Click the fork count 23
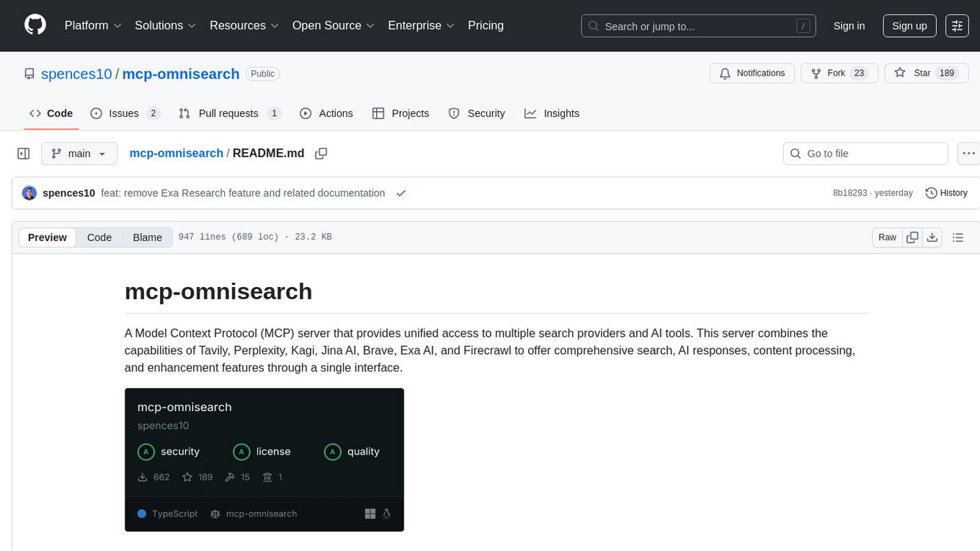The image size is (980, 551). (859, 73)
